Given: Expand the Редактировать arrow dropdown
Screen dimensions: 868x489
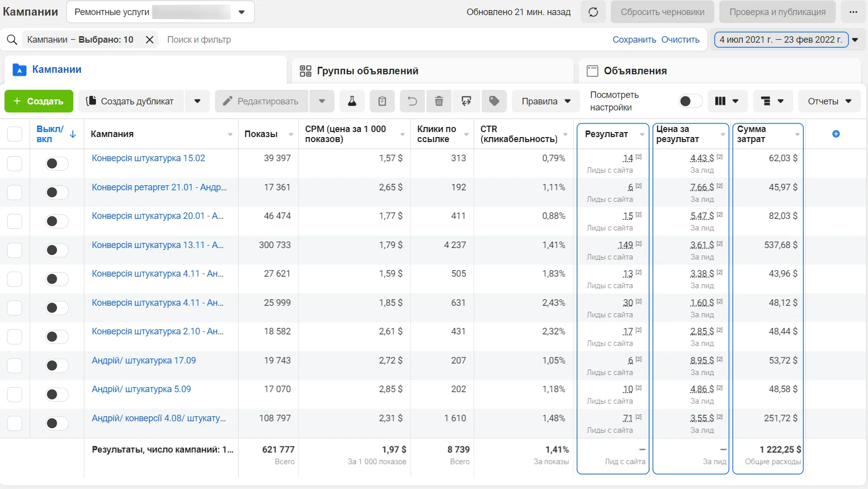Looking at the screenshot, I should 322,101.
